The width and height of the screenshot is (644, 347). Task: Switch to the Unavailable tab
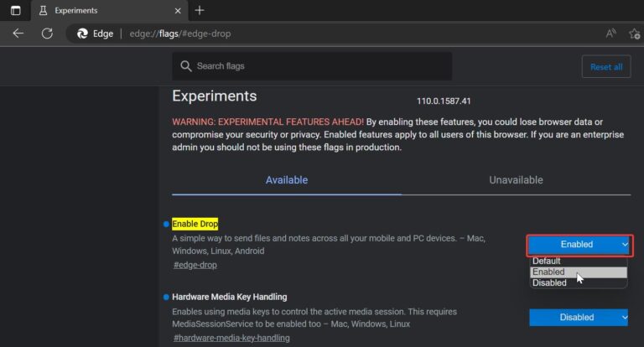pyautogui.click(x=516, y=180)
